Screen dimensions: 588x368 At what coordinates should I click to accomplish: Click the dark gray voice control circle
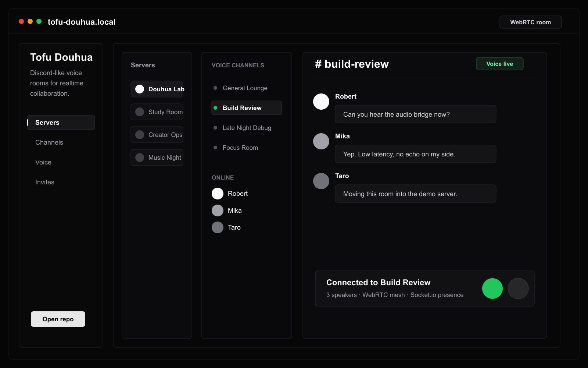pyautogui.click(x=518, y=289)
